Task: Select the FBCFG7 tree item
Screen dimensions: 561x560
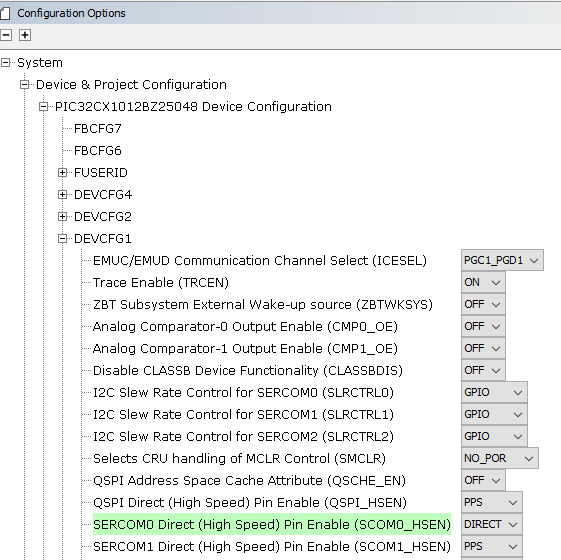Action: (98, 129)
